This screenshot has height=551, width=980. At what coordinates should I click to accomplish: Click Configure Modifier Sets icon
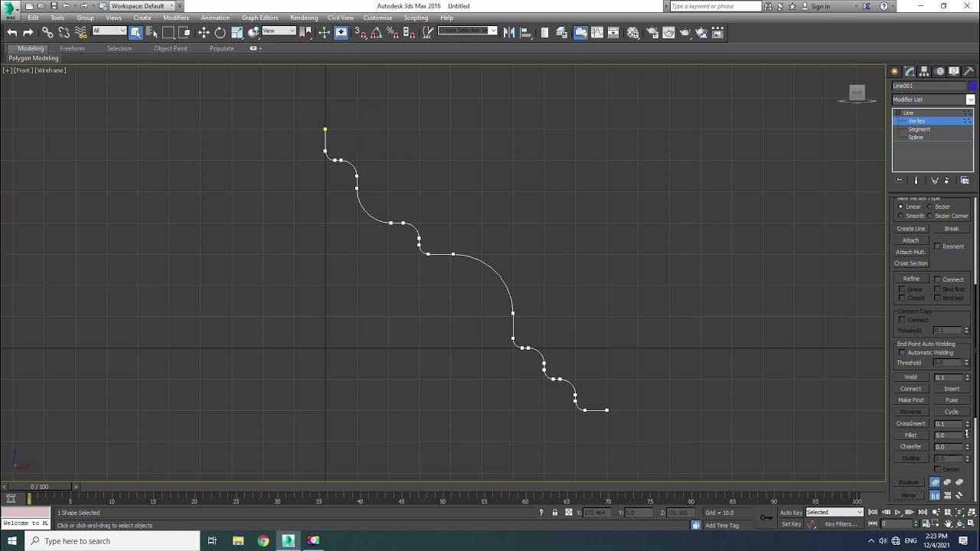(965, 181)
